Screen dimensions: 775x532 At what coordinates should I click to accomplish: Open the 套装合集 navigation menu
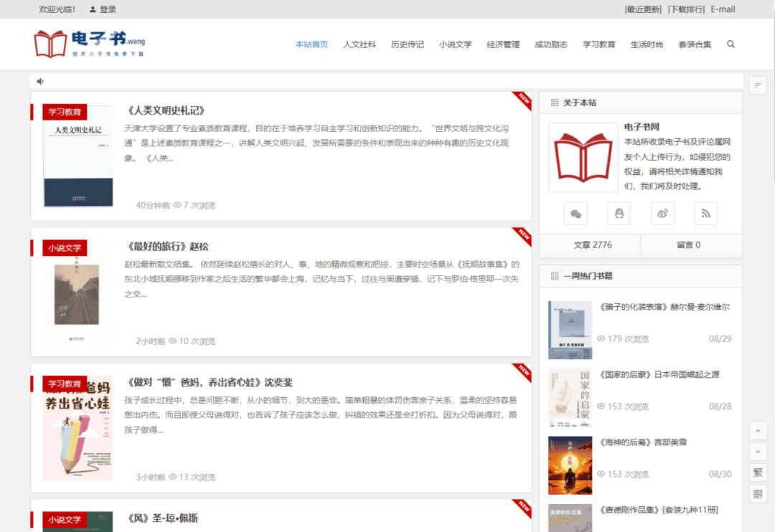(695, 44)
